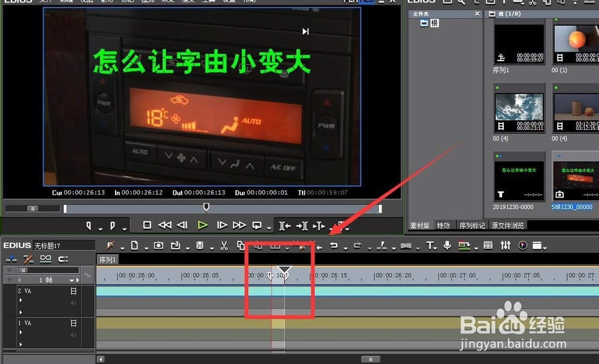The height and width of the screenshot is (364, 599).
Task: Click the timeline scale slider handle
Action: coord(23,270)
